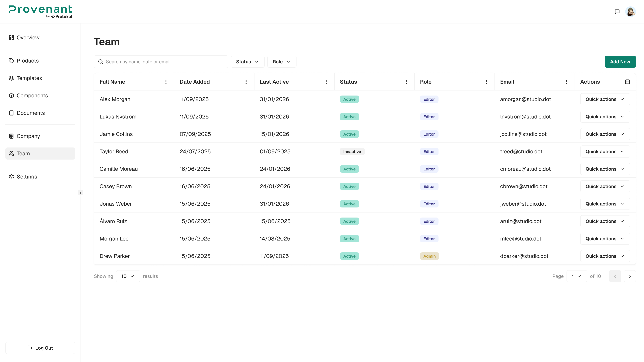The width and height of the screenshot is (644, 362).
Task: Select the Company icon in the sidebar
Action: (x=12, y=136)
